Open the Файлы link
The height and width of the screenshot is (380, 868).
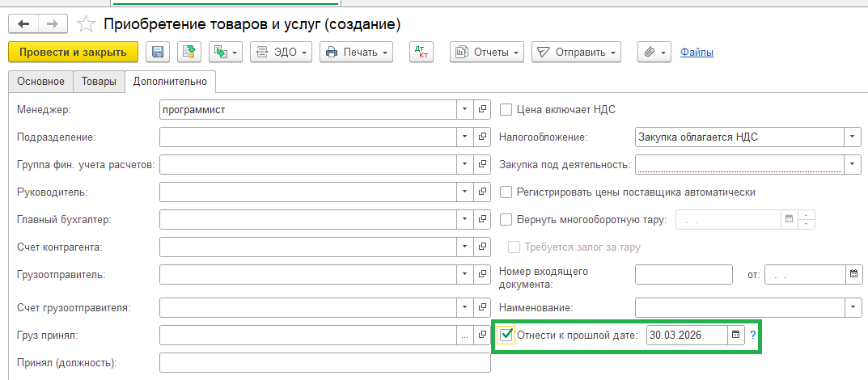(x=697, y=53)
